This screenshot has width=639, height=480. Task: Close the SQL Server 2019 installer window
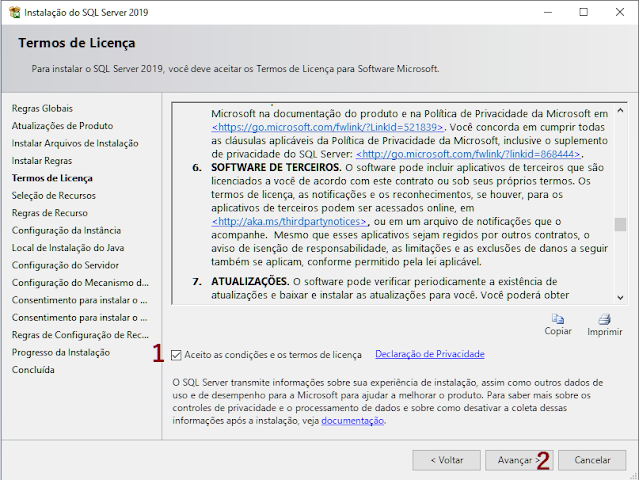coord(620,12)
